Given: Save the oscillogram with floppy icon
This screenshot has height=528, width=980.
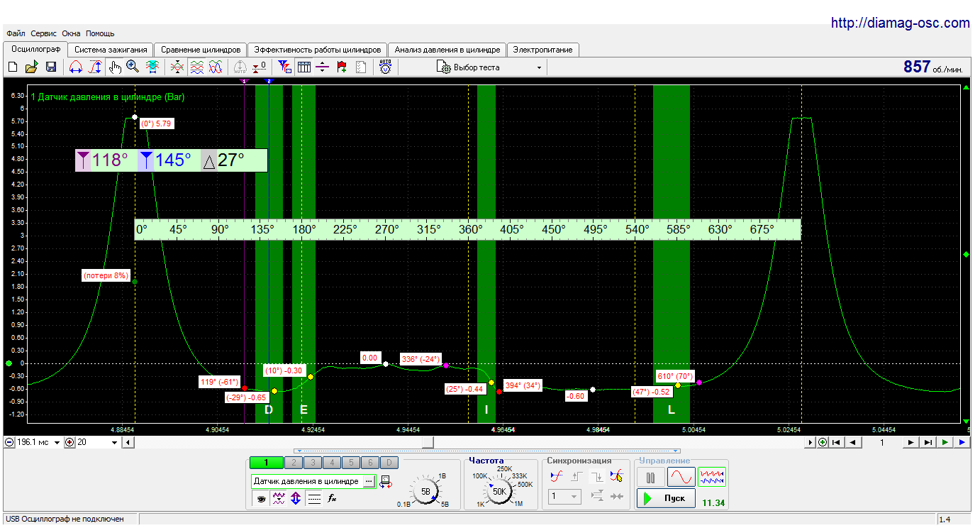Looking at the screenshot, I should (51, 67).
